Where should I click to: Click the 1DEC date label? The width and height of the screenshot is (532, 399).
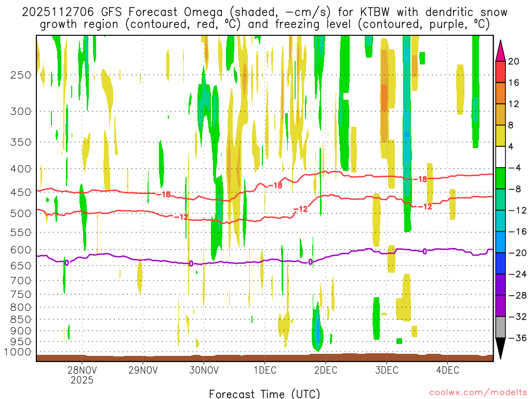tap(265, 370)
